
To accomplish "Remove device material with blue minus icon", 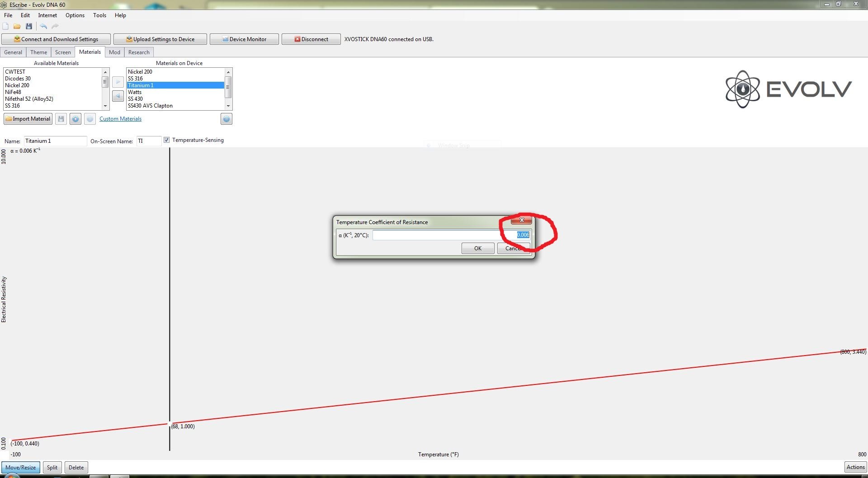I will pyautogui.click(x=226, y=119).
